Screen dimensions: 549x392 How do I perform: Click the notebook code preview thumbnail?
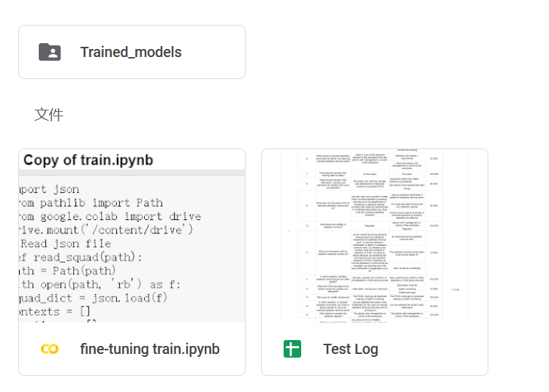coord(132,235)
